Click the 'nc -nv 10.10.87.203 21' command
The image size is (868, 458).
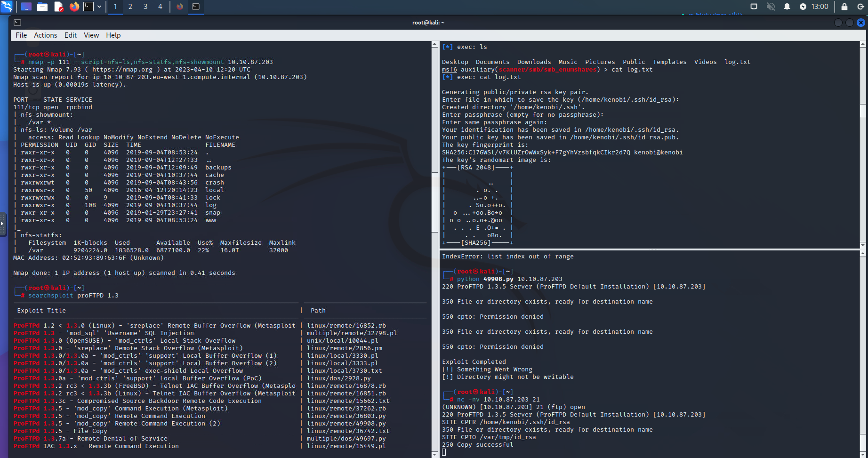tap(498, 400)
